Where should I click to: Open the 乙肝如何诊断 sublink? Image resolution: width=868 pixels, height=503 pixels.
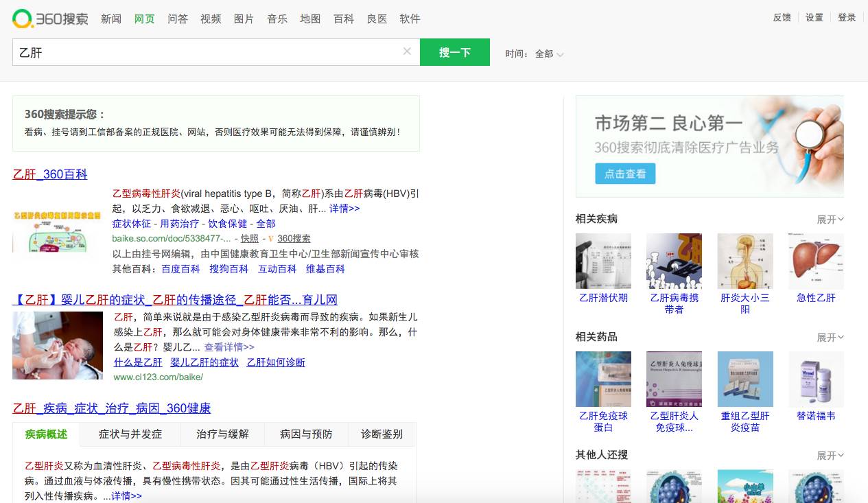click(276, 362)
